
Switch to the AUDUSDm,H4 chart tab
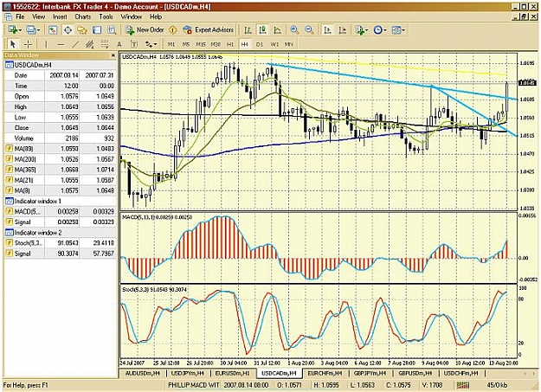point(142,373)
